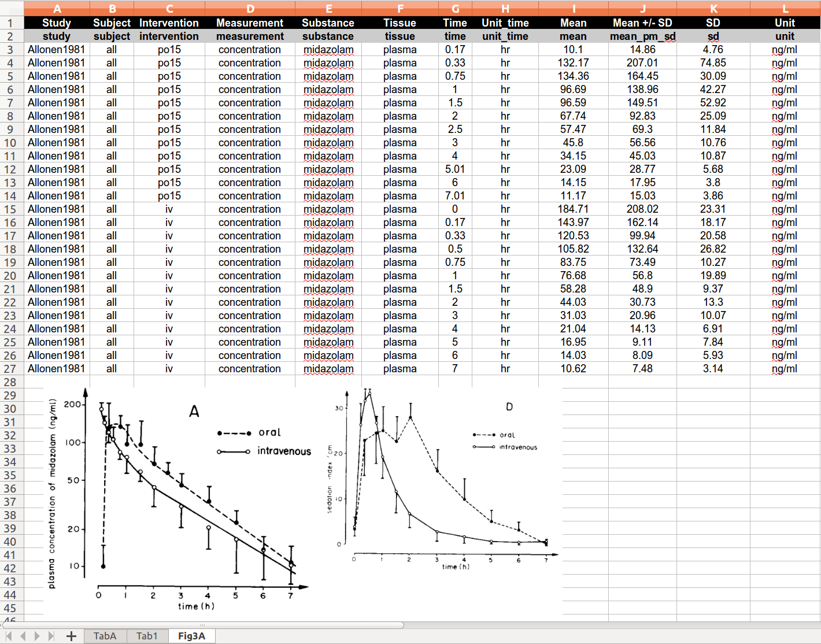Click the 'Mean +/- SD' header cell
This screenshot has height=644, width=821.
point(642,23)
